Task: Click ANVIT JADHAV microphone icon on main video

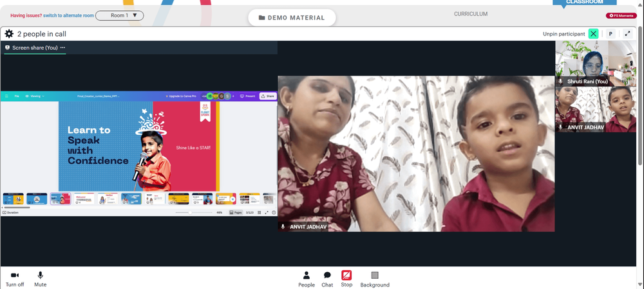Action: point(283,227)
